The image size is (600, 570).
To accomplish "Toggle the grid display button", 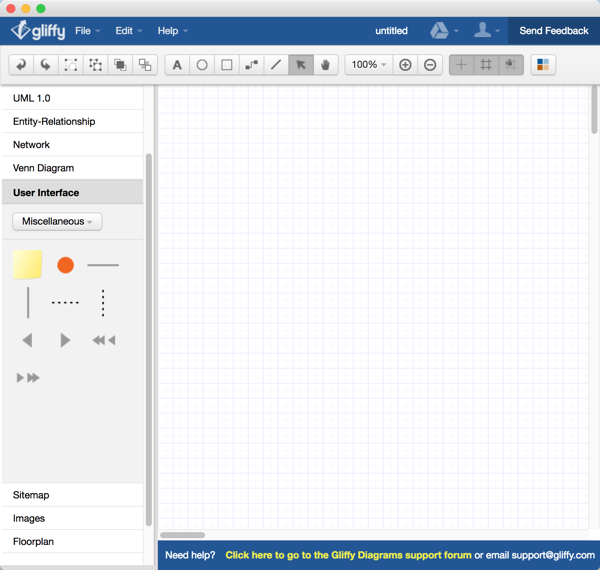I will [486, 65].
